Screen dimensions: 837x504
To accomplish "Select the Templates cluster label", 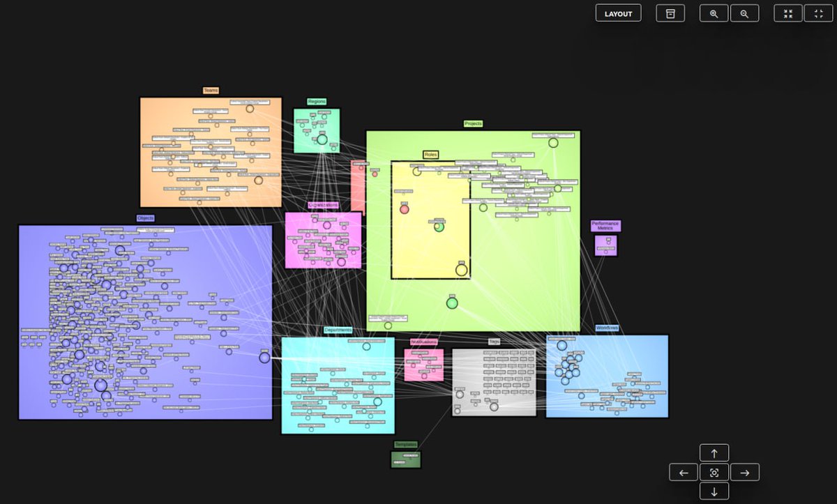I will (x=405, y=443).
